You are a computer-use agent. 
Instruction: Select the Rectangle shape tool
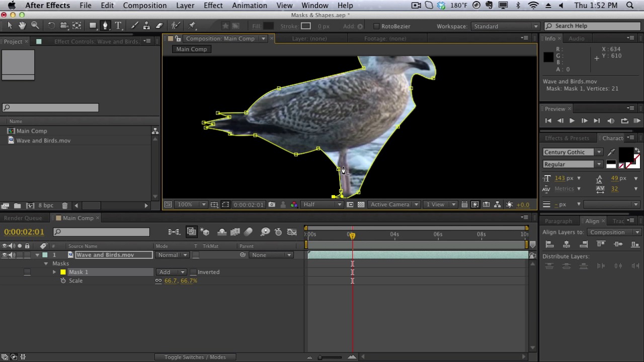[x=93, y=26]
